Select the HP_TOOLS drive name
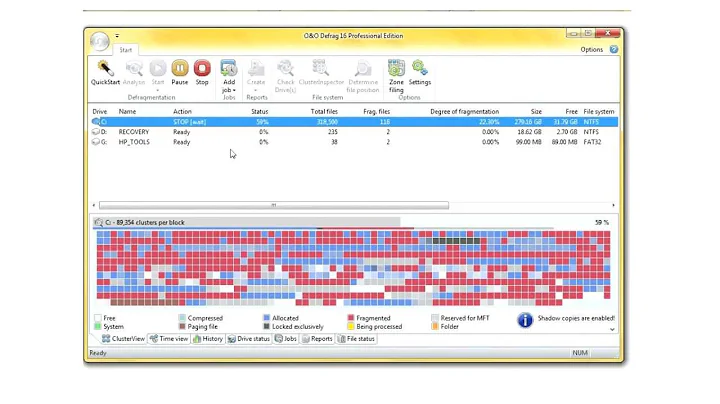Viewport: 720px width, 404px height. coord(134,142)
